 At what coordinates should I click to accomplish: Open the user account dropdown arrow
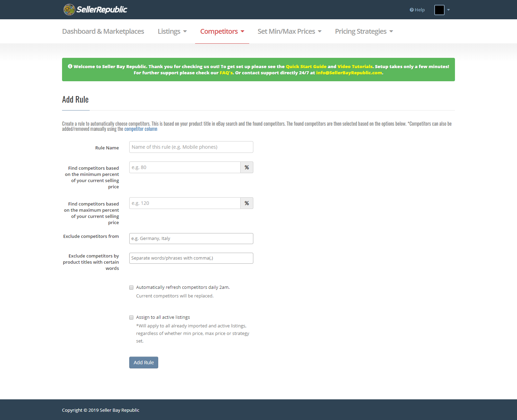click(448, 10)
